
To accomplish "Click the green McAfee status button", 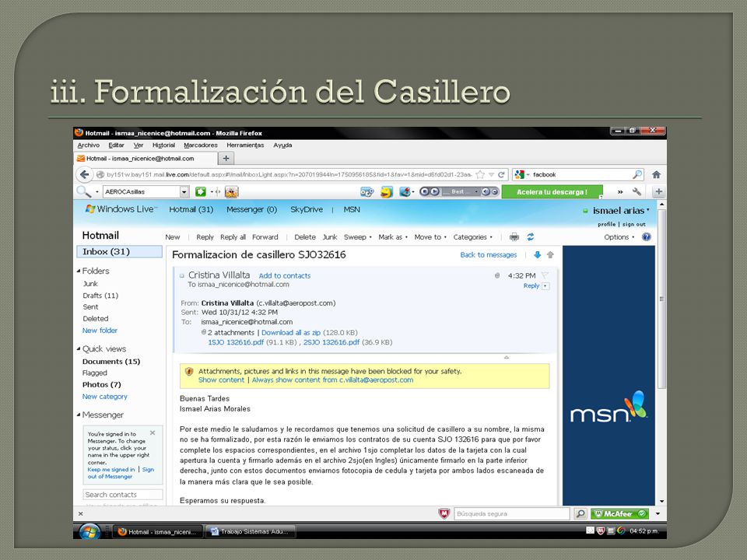I will 619,514.
